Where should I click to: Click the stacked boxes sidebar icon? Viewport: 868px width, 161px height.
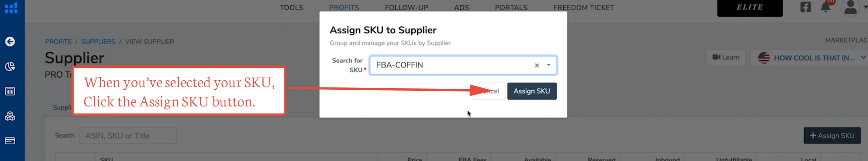tap(10, 116)
